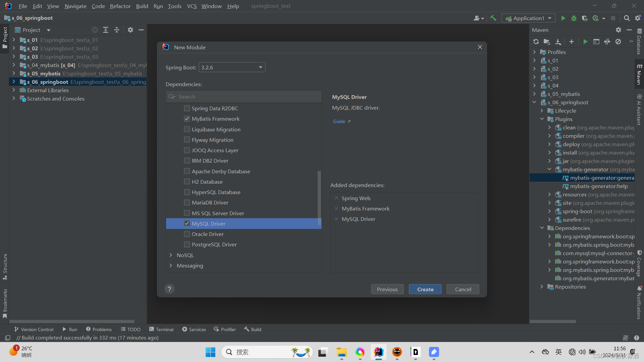This screenshot has height=362, width=644.
Task: Open the Spring Boot version dropdown
Action: pos(232,67)
